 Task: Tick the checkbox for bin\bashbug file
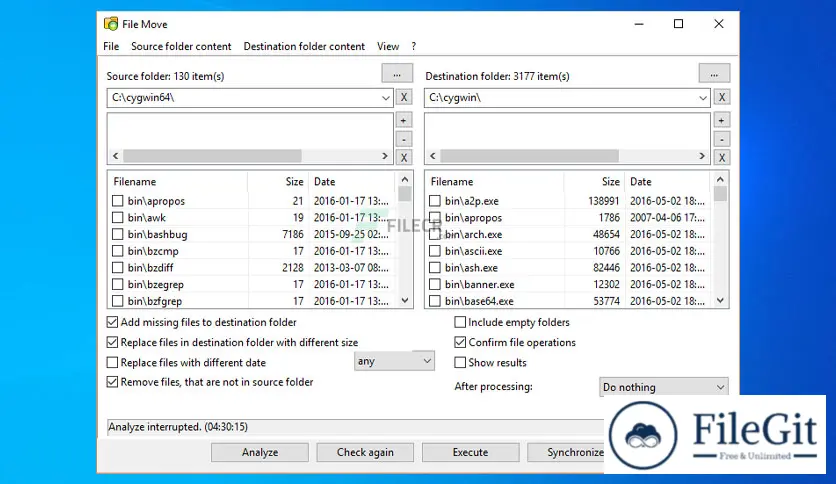click(x=119, y=234)
